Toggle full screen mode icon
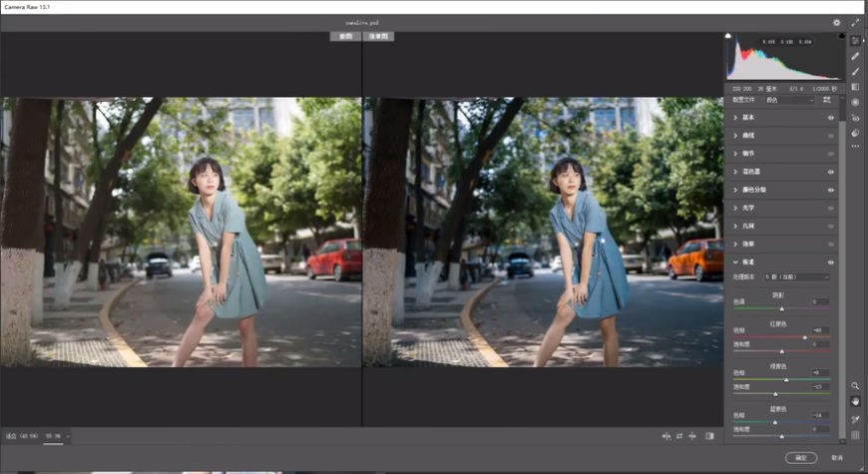The height and width of the screenshot is (474, 868). [x=855, y=23]
